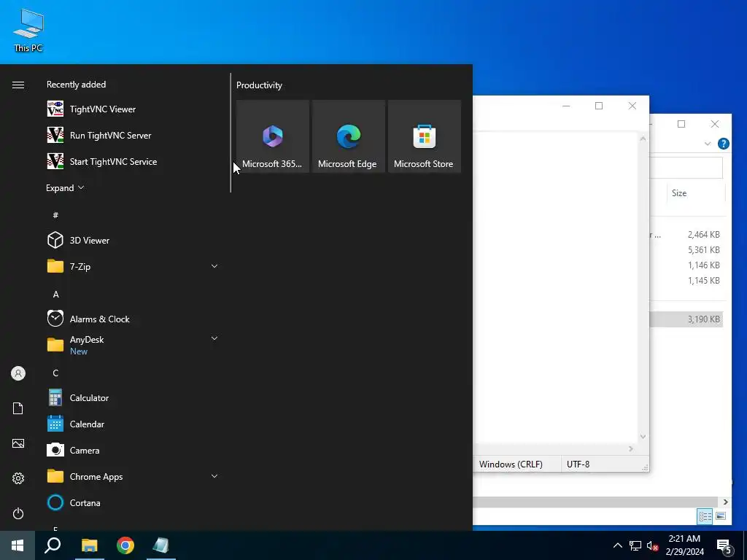
Task: Open the AnyDesk folder entry
Action: [133, 345]
